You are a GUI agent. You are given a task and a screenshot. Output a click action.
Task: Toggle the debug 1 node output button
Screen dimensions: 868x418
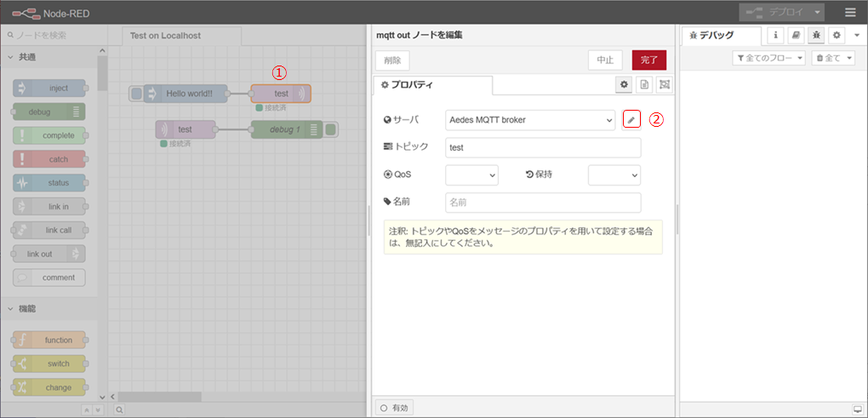point(331,129)
